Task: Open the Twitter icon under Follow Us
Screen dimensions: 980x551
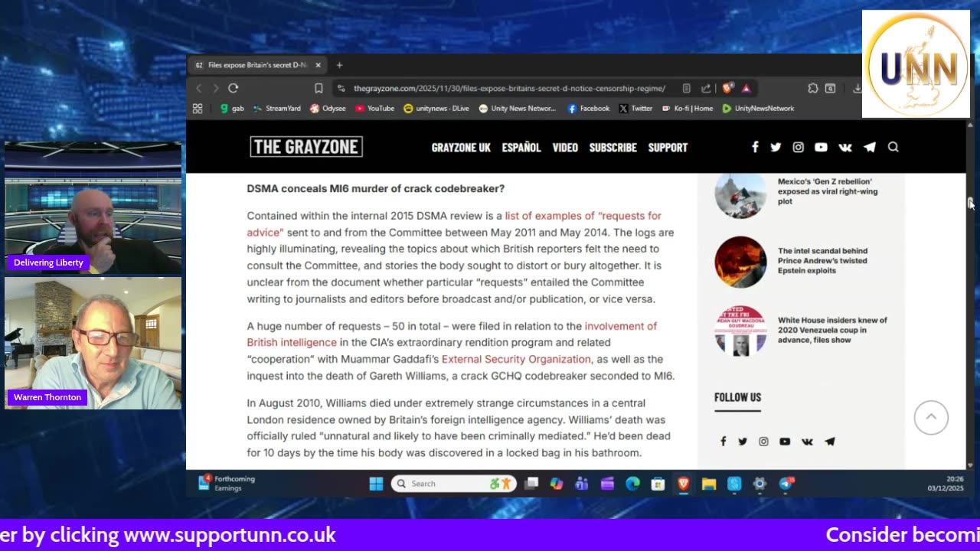Action: tap(743, 442)
